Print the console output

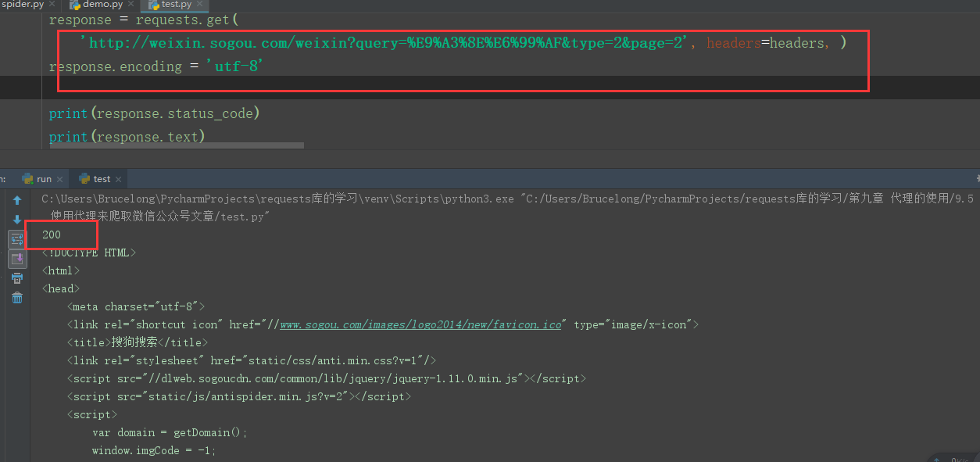17,278
